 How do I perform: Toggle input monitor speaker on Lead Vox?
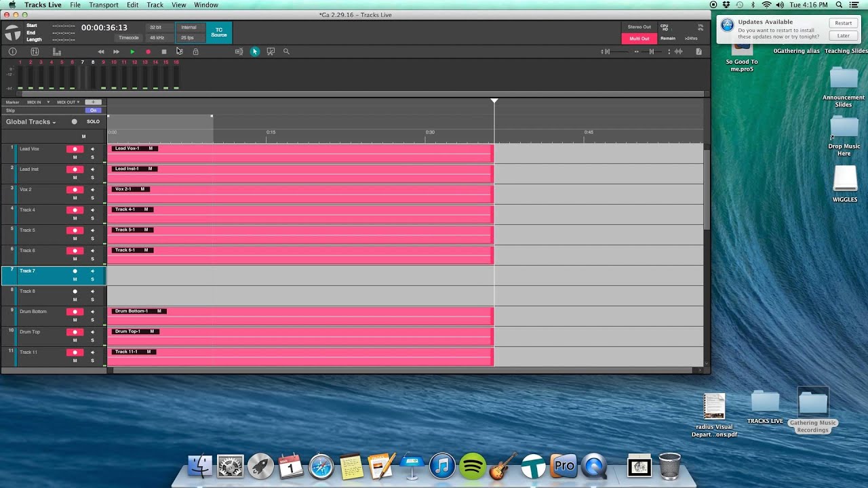pyautogui.click(x=92, y=149)
